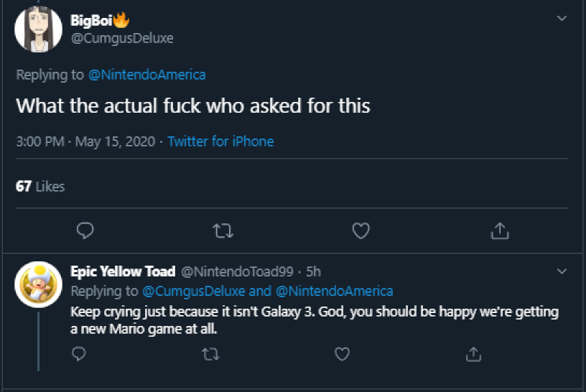586x392 pixels.
Task: Open the Twitter for iPhone source link
Action: 220,141
